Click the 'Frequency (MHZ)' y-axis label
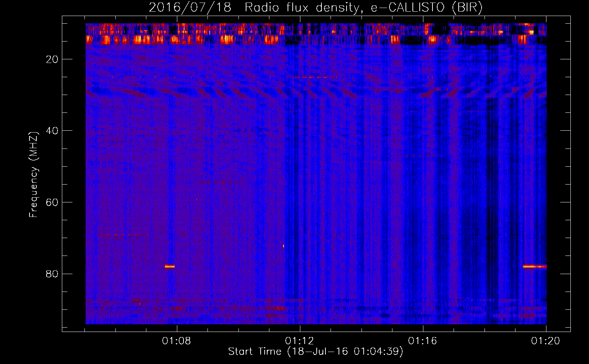 [33, 175]
